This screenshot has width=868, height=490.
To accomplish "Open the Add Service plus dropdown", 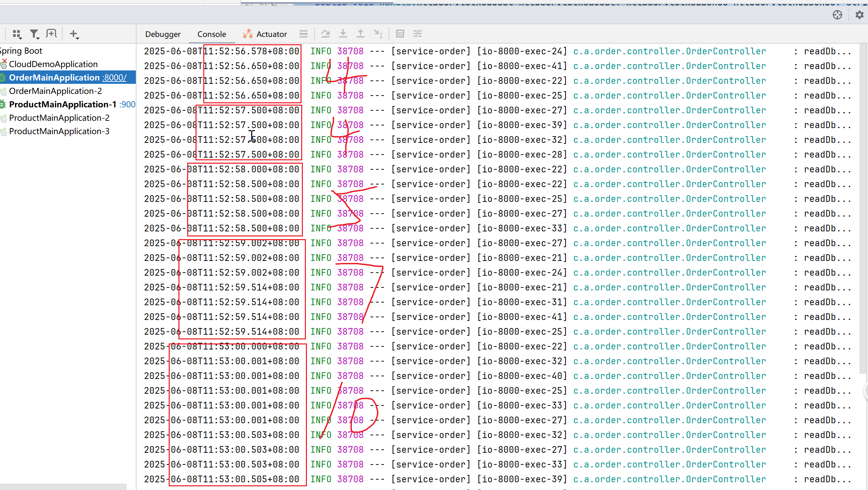I will tap(74, 34).
